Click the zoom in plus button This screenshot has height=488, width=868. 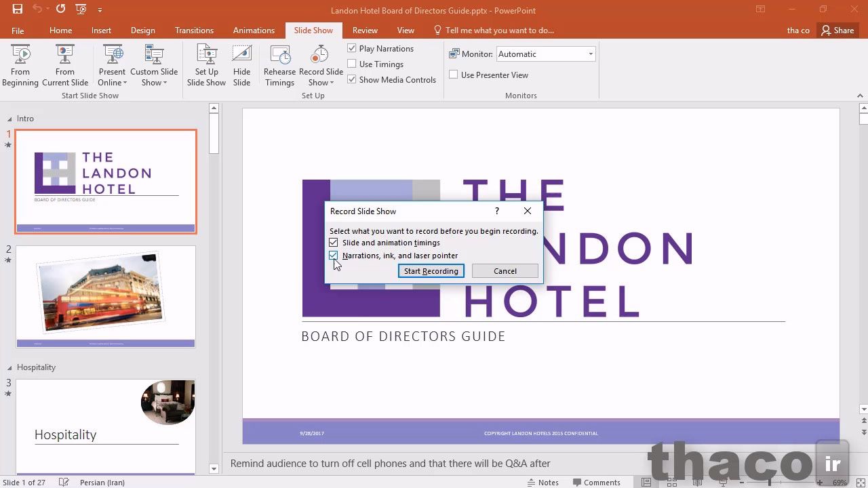click(x=821, y=483)
